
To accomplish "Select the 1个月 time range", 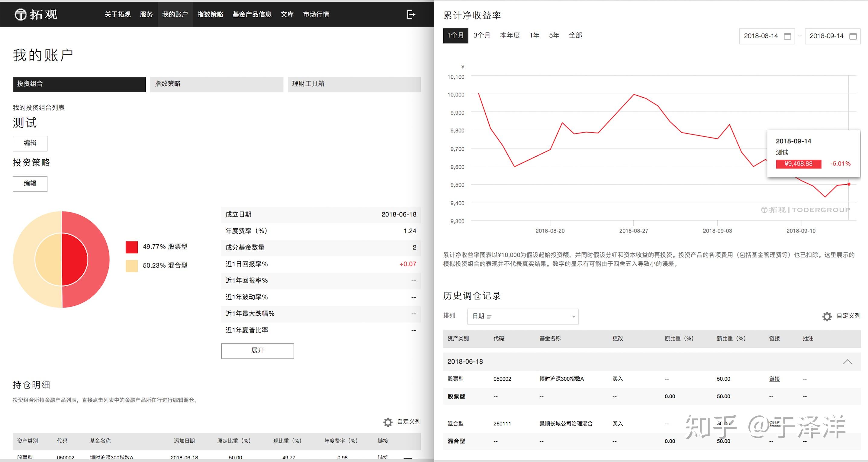I will pos(455,36).
